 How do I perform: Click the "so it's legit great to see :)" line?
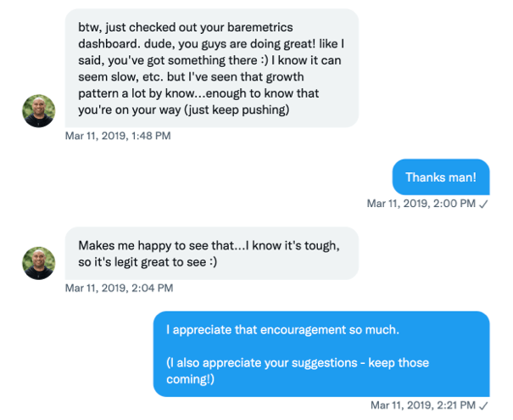click(x=148, y=262)
